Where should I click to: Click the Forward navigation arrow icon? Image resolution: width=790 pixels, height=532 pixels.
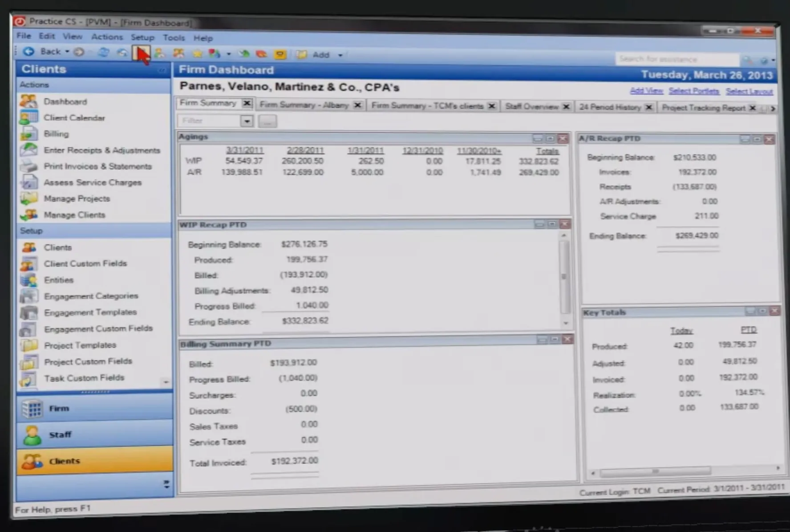click(79, 52)
